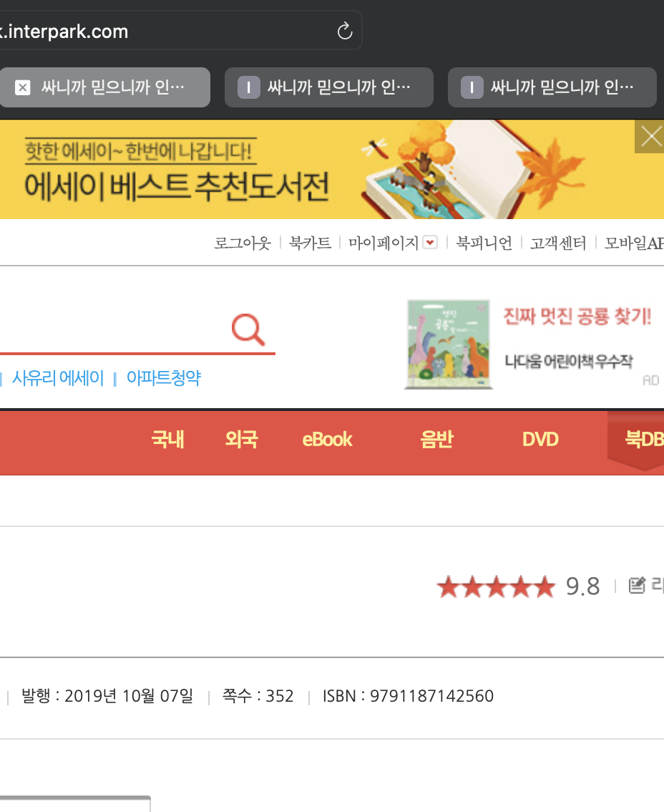Screen dimensions: 664x812
Task: Open the DVD category menu
Action: click(x=540, y=440)
